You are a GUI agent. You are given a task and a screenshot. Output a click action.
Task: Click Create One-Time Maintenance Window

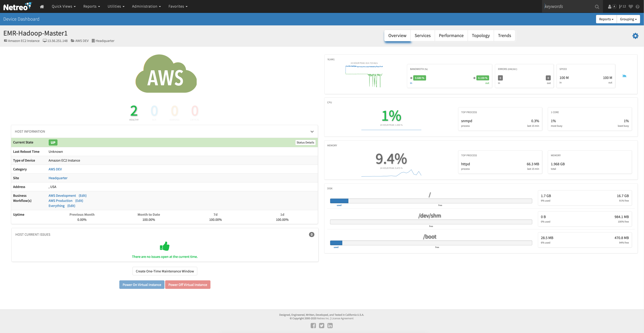click(x=165, y=271)
